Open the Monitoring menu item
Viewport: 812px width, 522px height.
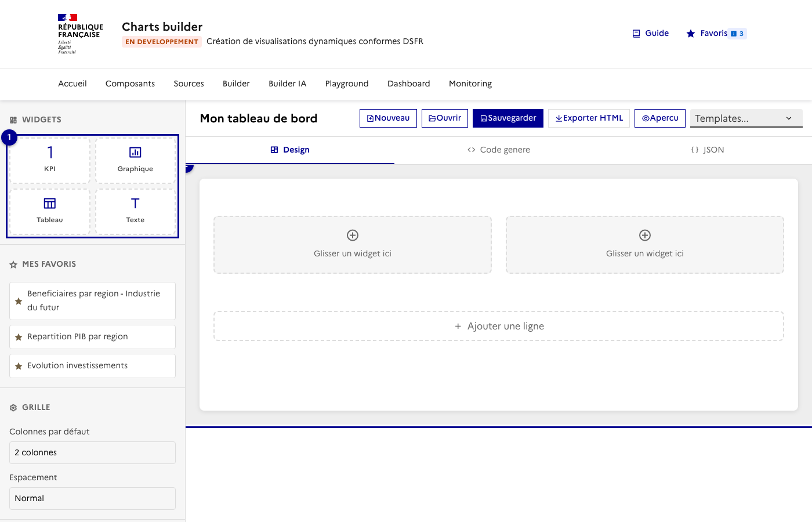point(470,84)
